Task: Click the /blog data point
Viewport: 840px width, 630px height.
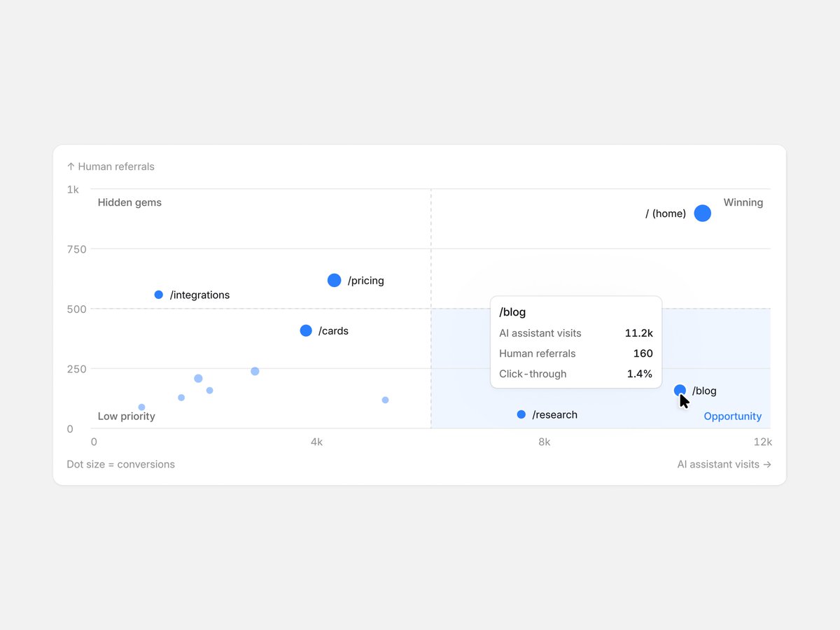Action: coord(680,391)
